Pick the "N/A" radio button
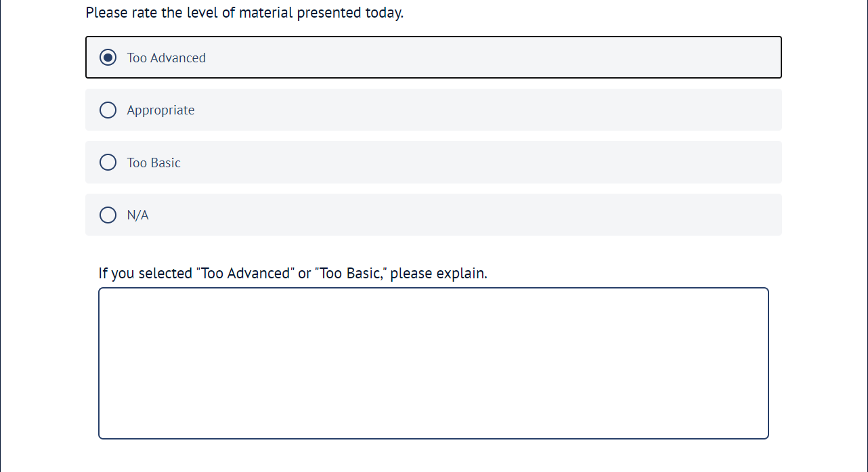This screenshot has width=868, height=472. pos(108,215)
